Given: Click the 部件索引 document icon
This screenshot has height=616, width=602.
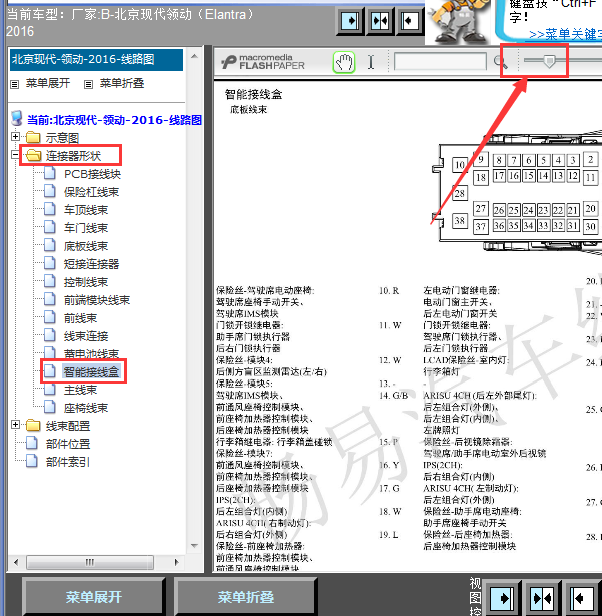Looking at the screenshot, I should (32, 461).
